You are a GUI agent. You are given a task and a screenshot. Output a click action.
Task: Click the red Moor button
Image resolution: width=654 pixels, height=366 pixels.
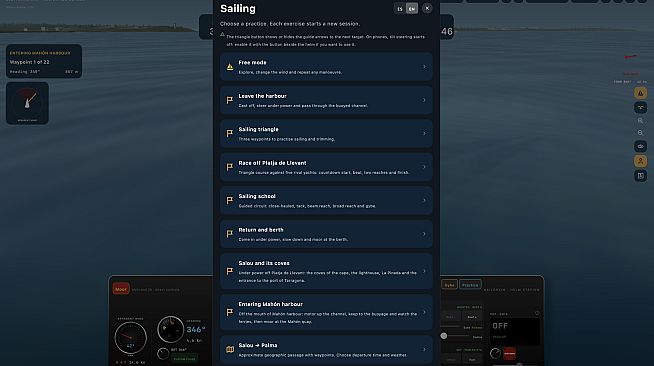121,289
